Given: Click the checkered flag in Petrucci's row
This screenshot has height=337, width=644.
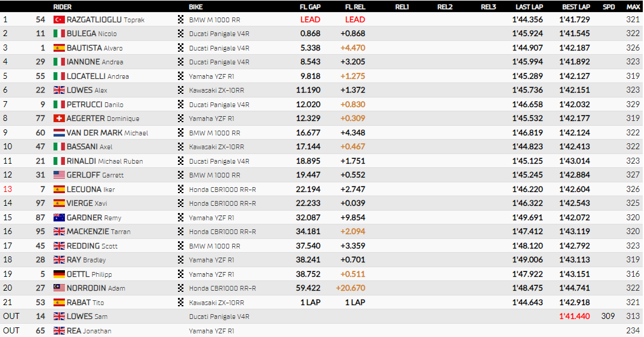Looking at the screenshot, I should click(x=181, y=105).
